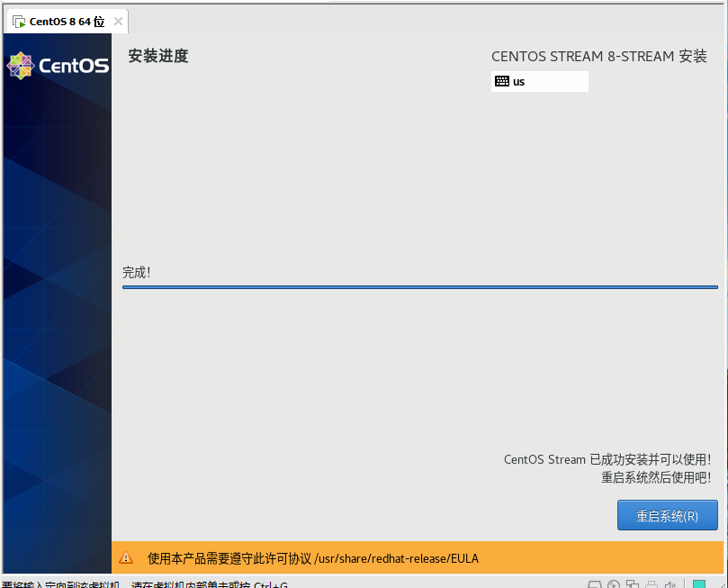
Task: Click the hard disk status icon
Action: [594, 585]
